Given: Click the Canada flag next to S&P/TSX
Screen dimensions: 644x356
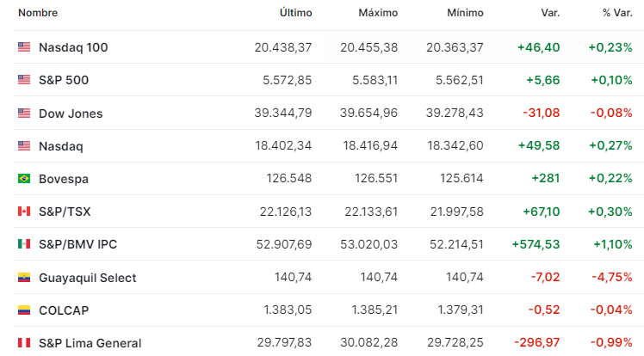Looking at the screenshot, I should (24, 212).
